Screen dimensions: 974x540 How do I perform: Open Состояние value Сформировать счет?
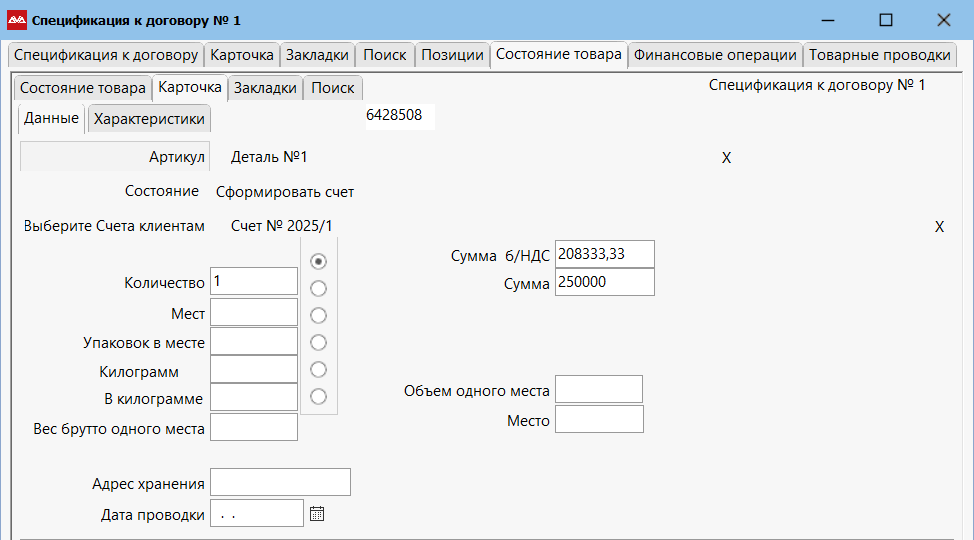tap(285, 192)
